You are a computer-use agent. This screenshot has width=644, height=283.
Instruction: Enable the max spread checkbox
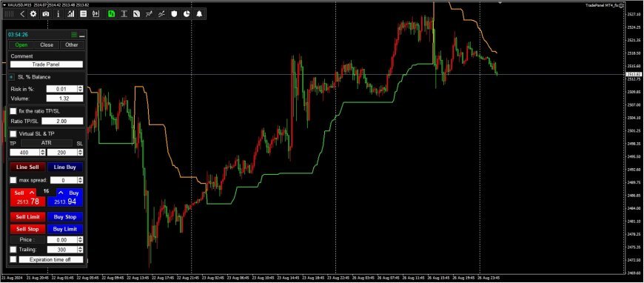[13, 180]
